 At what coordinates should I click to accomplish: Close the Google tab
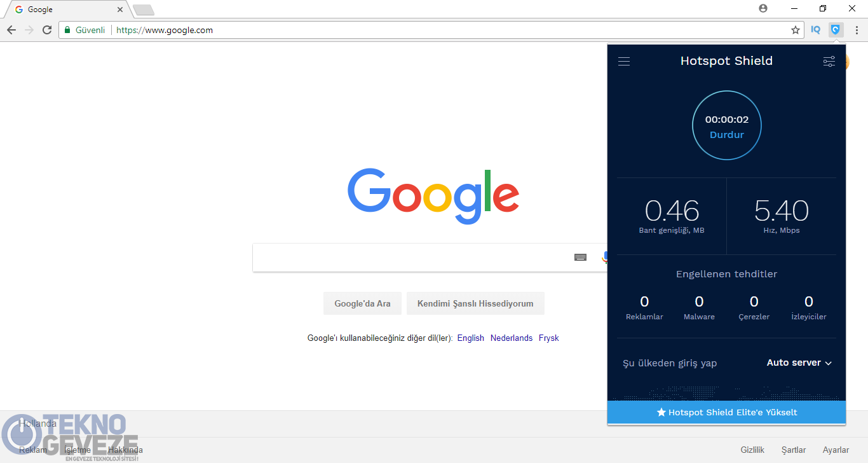119,10
